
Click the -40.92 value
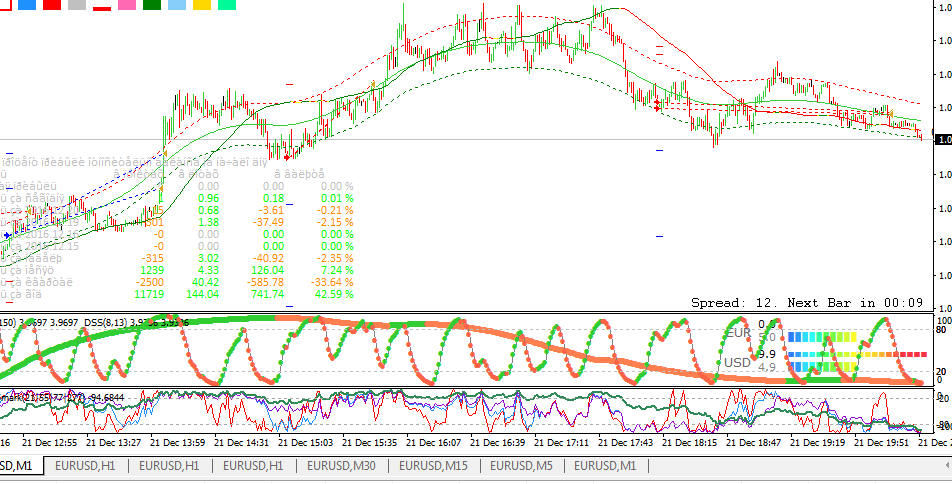click(x=268, y=258)
